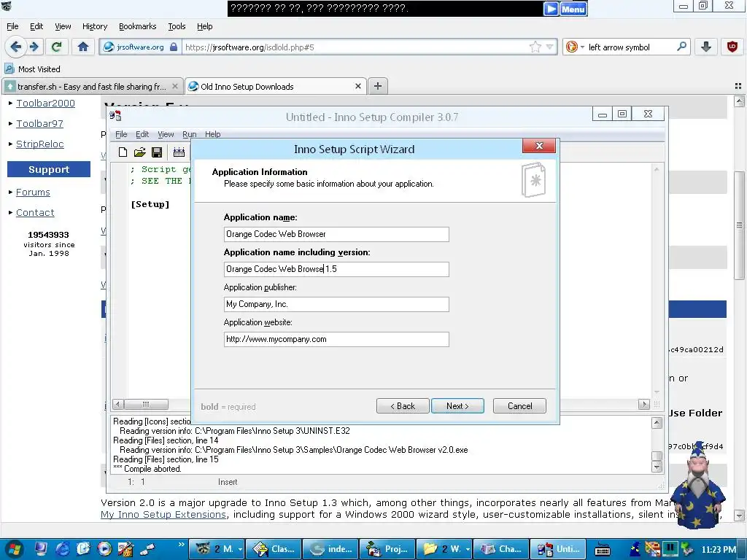Open the Forums link in the sidebar
Image resolution: width=747 pixels, height=560 pixels.
click(x=33, y=192)
